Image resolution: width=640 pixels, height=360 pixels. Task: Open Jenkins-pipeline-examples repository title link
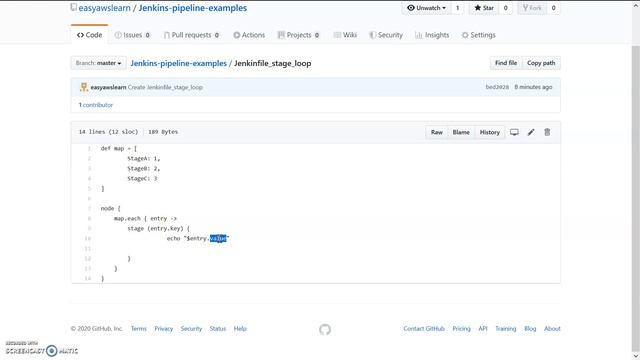pos(193,8)
